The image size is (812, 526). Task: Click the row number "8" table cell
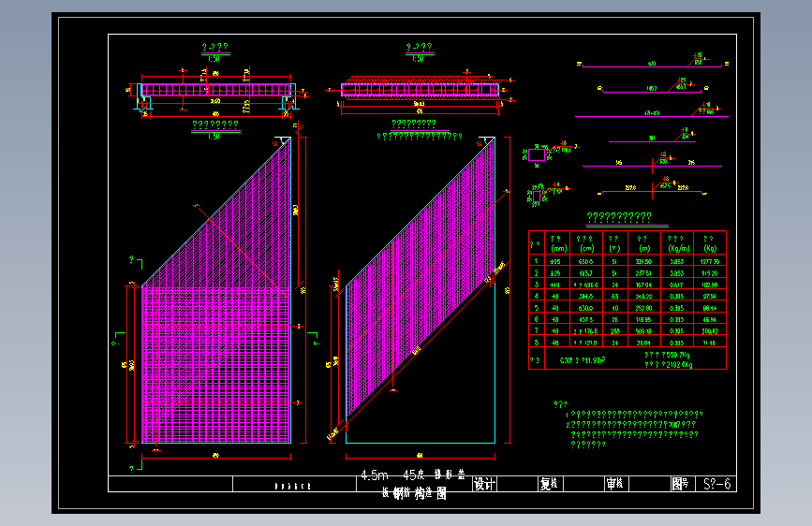pyautogui.click(x=536, y=343)
